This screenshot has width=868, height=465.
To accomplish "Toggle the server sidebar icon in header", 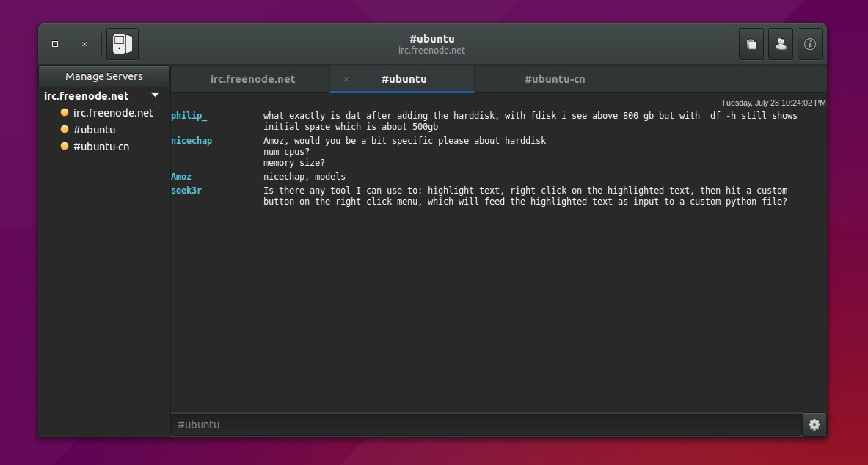I will coord(123,44).
